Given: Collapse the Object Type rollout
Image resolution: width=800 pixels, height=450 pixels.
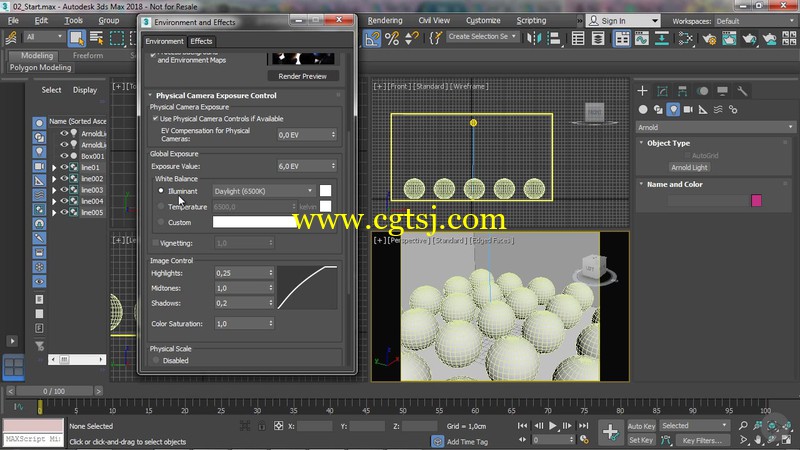Looking at the screenshot, I should (641, 143).
